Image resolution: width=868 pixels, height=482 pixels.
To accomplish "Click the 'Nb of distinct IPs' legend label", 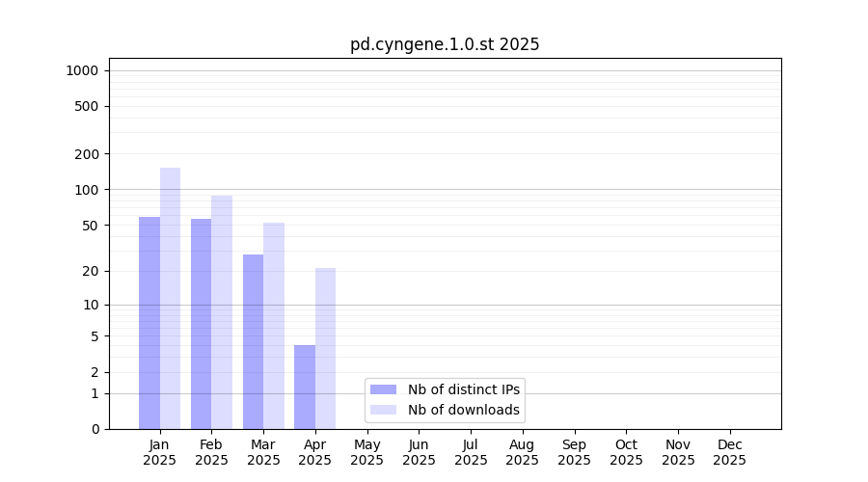I will click(464, 389).
